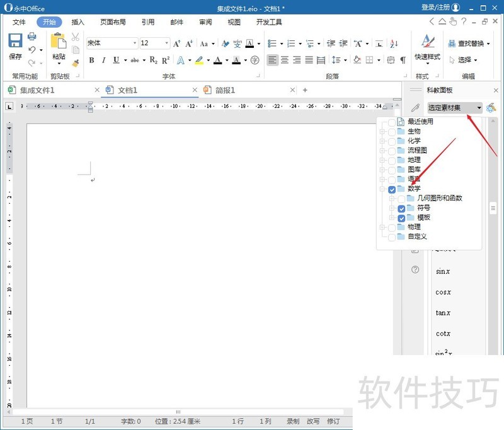Click the horizontal scrollbar thumb

pos(178,412)
